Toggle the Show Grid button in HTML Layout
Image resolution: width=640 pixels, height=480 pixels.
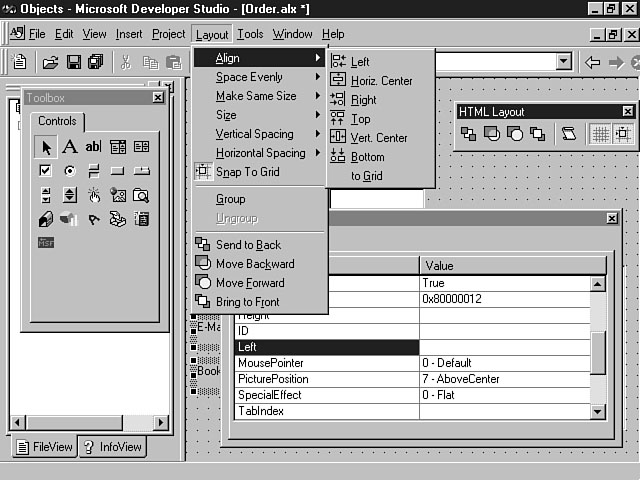[600, 134]
